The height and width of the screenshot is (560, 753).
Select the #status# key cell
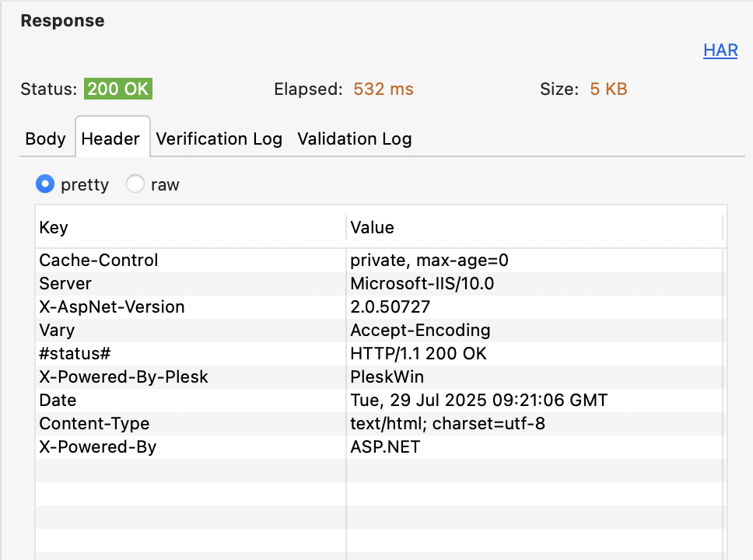click(191, 353)
